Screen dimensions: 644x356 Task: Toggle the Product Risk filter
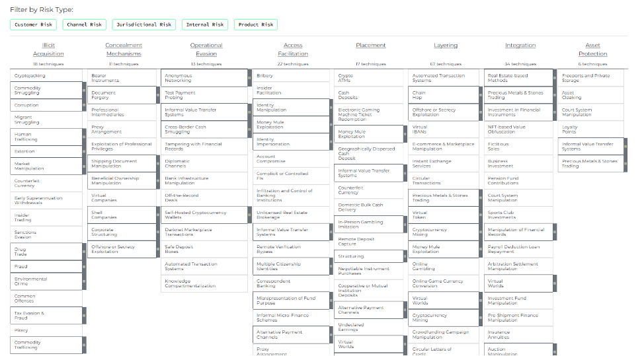pos(256,24)
